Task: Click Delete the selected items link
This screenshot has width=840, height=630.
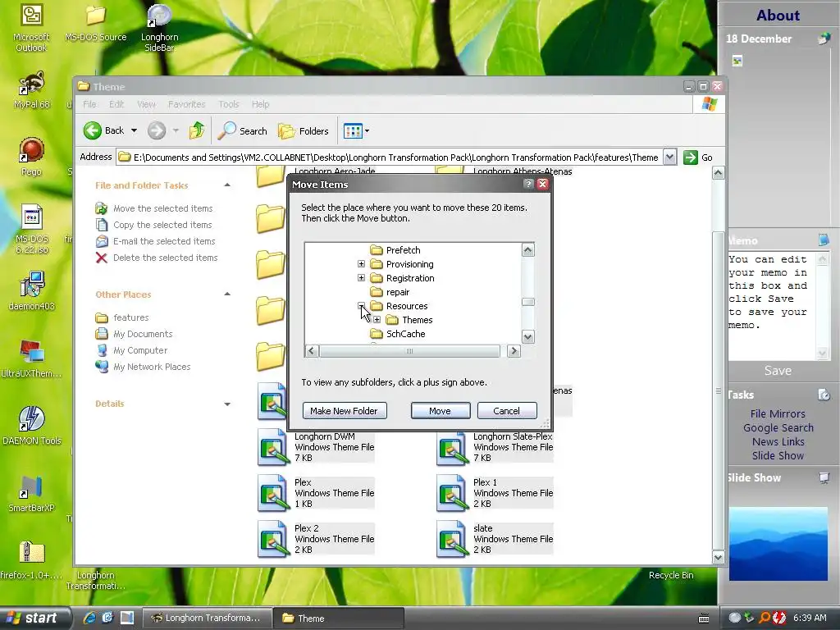Action: [x=165, y=258]
